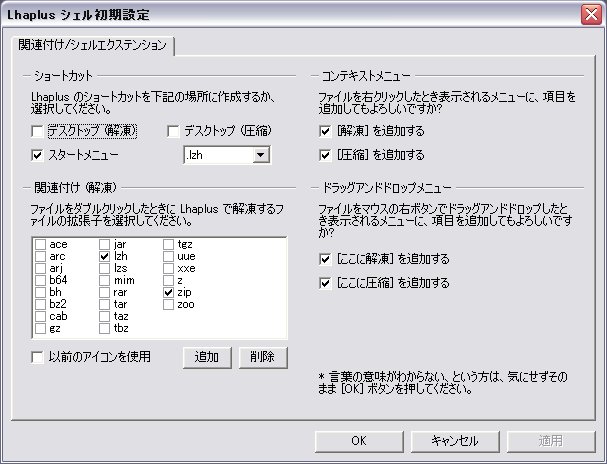Check the b64 extension box

[x=40, y=280]
